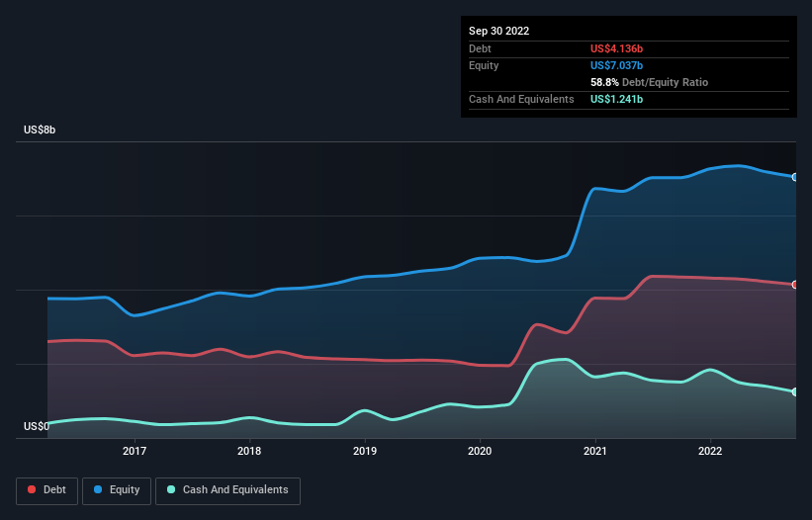Click the 2021 x-axis label
Image resolution: width=812 pixels, height=520 pixels.
[595, 451]
